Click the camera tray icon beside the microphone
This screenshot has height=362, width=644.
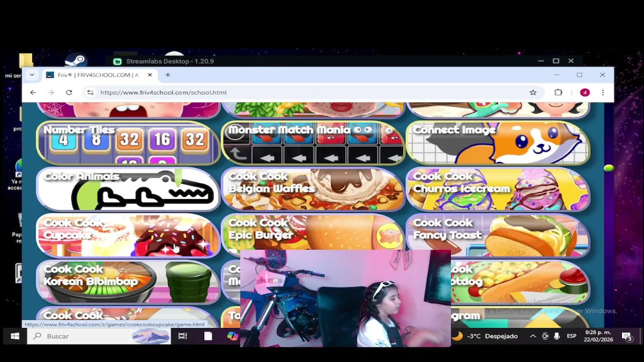click(545, 336)
